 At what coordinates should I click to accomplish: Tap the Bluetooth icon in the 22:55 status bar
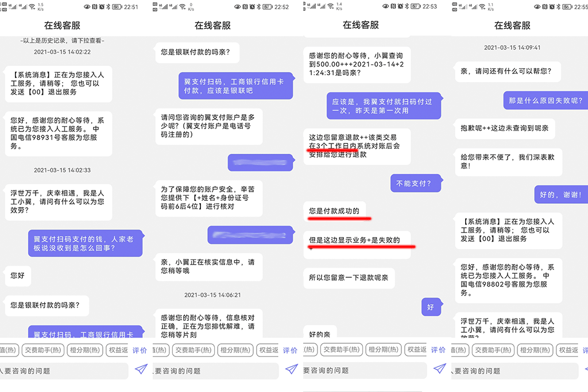558,7
